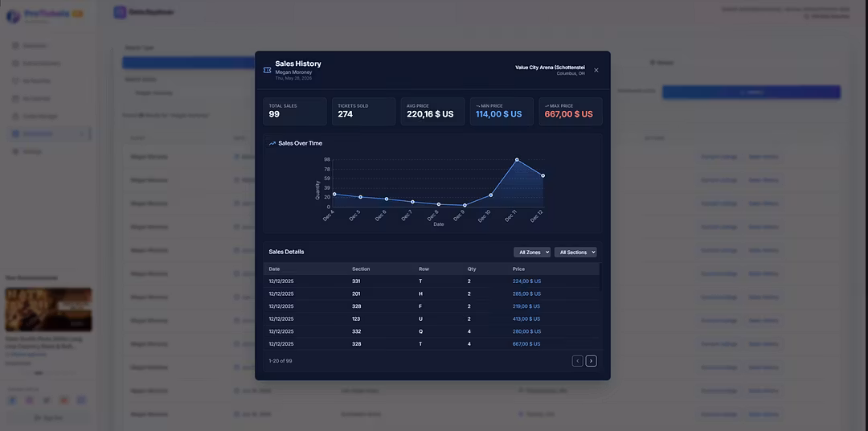Open the All Zones dropdown
Screen dimensions: 868x431
pyautogui.click(x=532, y=252)
